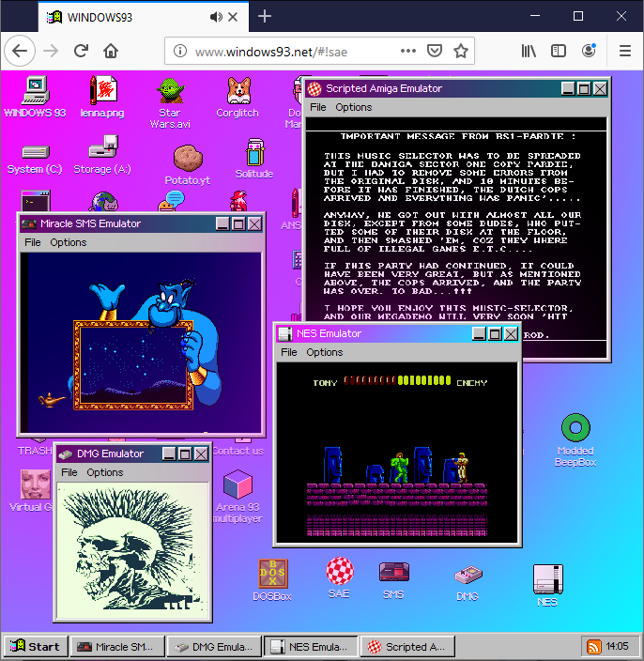Click the taskbar clock showing 14:05
Screen dimensions: 644x661
617,646
